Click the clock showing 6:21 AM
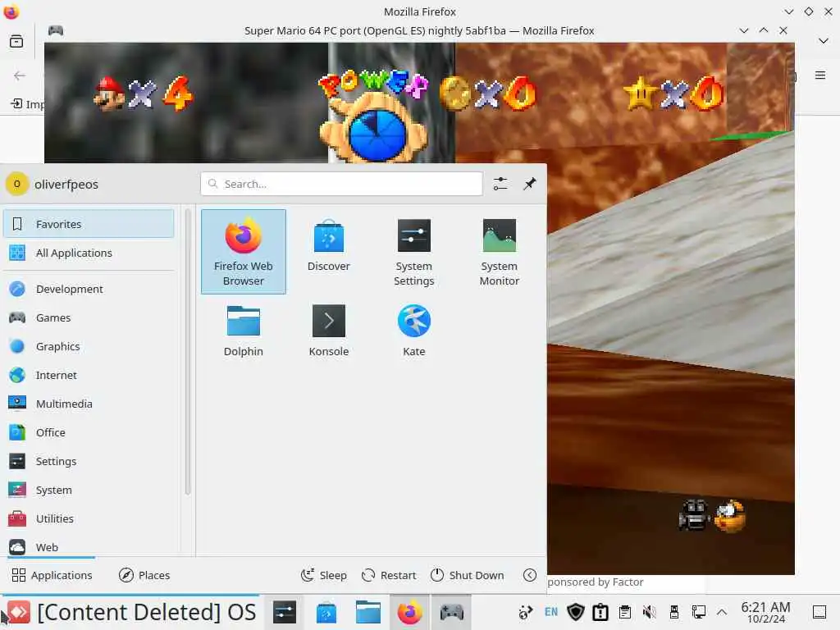 tap(765, 612)
